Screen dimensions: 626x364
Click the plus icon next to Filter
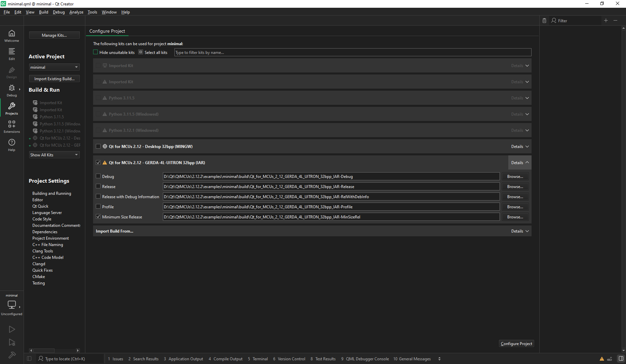coord(606,21)
